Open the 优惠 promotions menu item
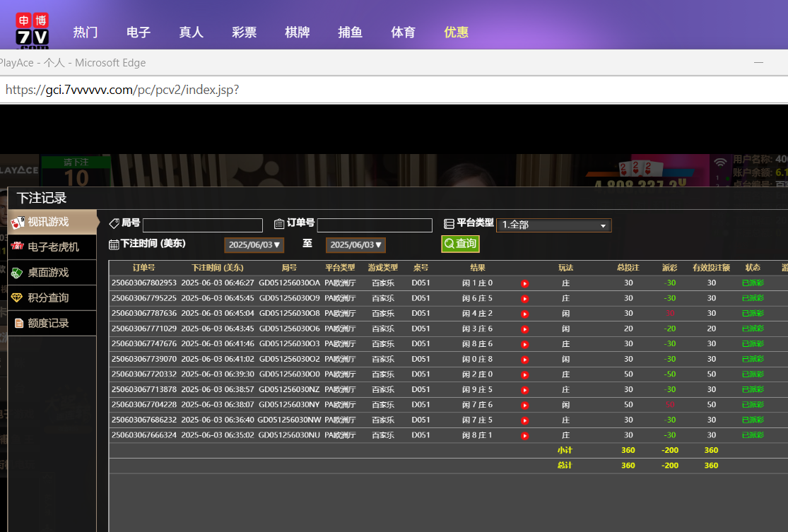Viewport: 788px width, 532px height. [456, 32]
